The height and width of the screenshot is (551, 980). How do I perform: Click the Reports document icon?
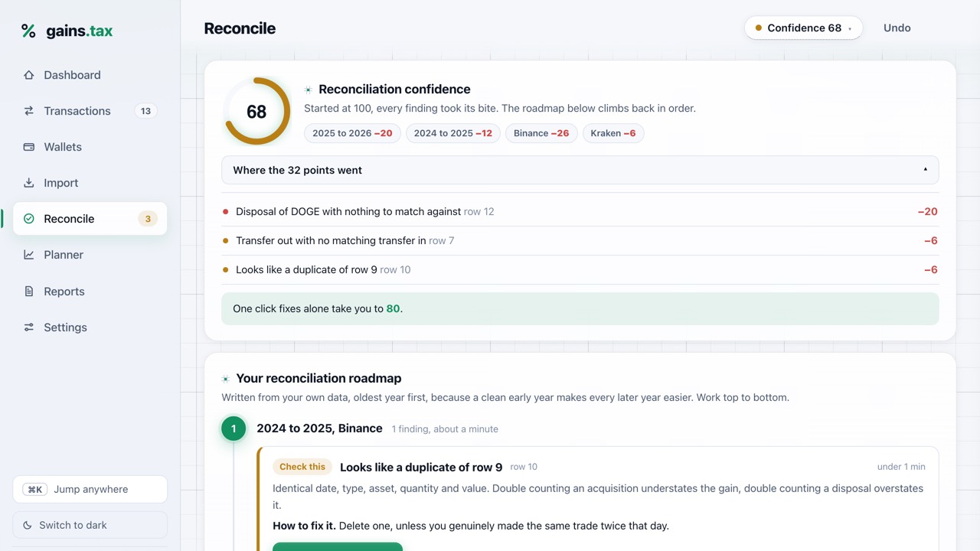coord(29,292)
